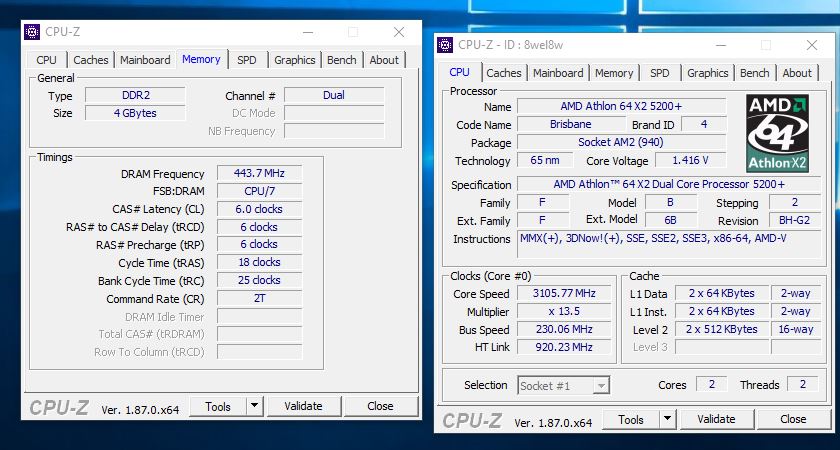
Task: Open the Socket #1 selection dropdown
Action: pyautogui.click(x=564, y=386)
